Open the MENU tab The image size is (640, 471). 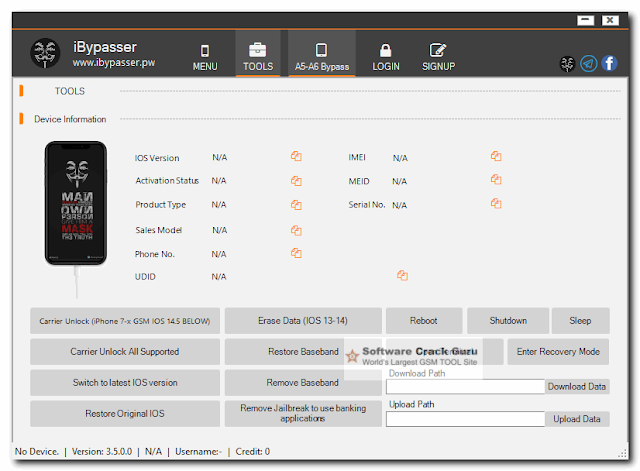pos(205,58)
